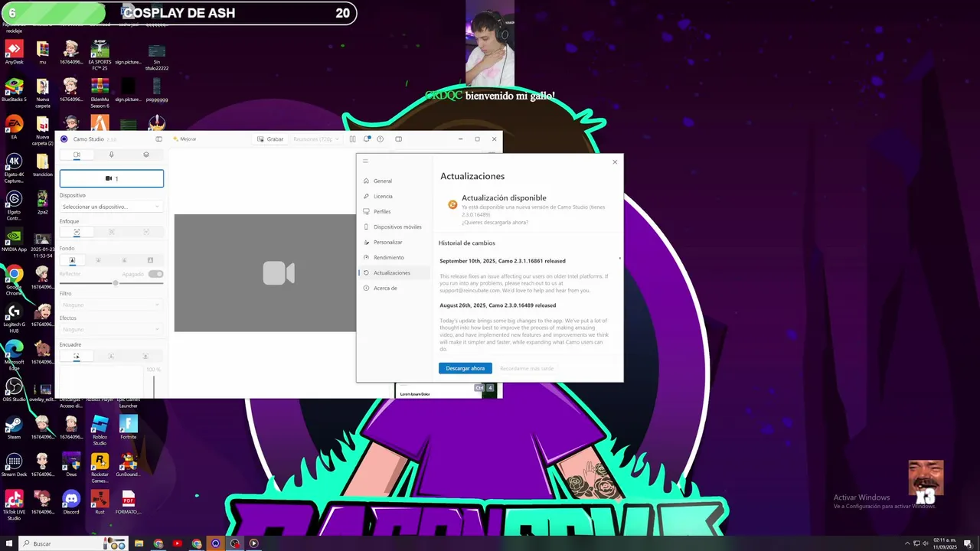The height and width of the screenshot is (551, 980).
Task: Open Acerca de settings section
Action: point(394,289)
